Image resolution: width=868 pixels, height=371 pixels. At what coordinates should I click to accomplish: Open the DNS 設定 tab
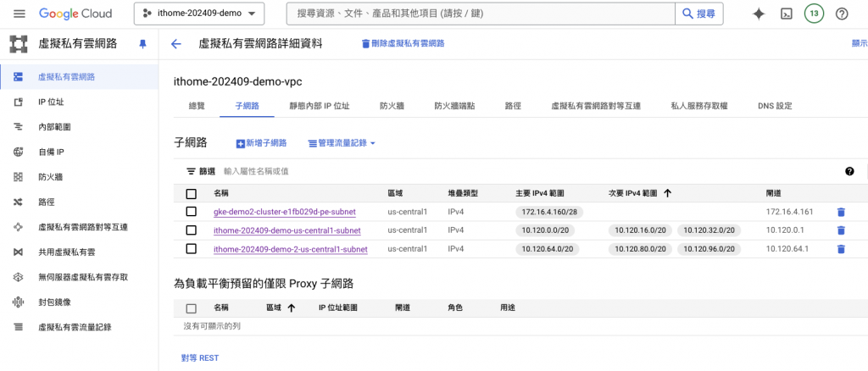(775, 106)
